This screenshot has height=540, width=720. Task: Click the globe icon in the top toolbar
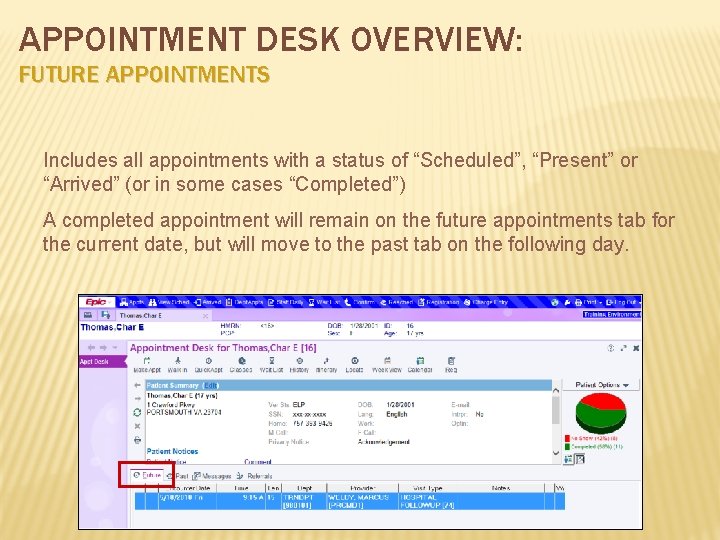(x=555, y=303)
